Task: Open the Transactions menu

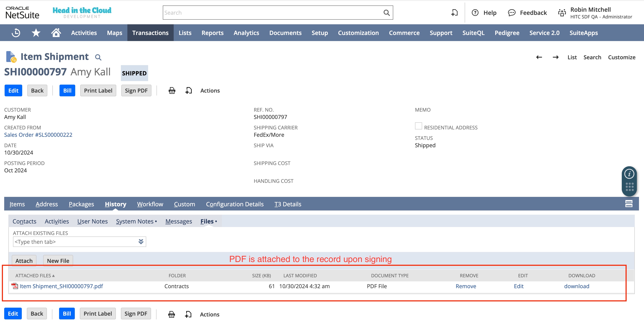Action: pos(150,33)
